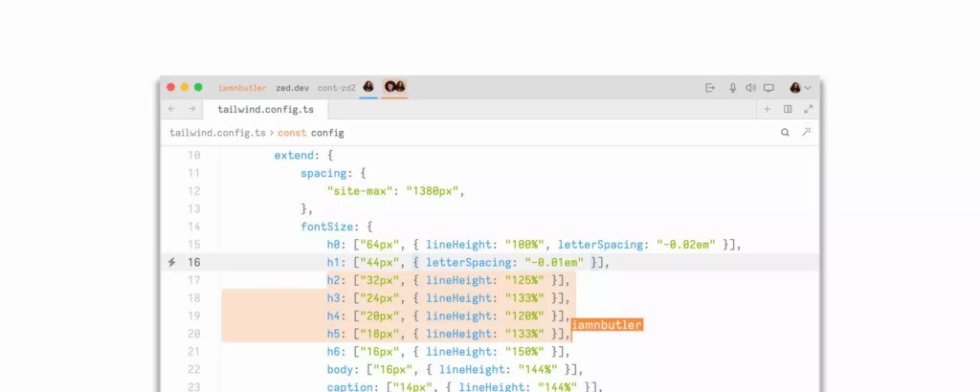980x392 pixels.
Task: Click the lightning bolt code action on line 16
Action: [171, 262]
